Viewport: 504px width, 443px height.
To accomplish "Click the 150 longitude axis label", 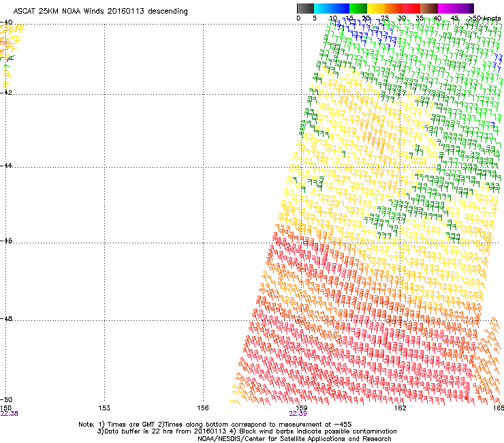I will (x=5, y=408).
